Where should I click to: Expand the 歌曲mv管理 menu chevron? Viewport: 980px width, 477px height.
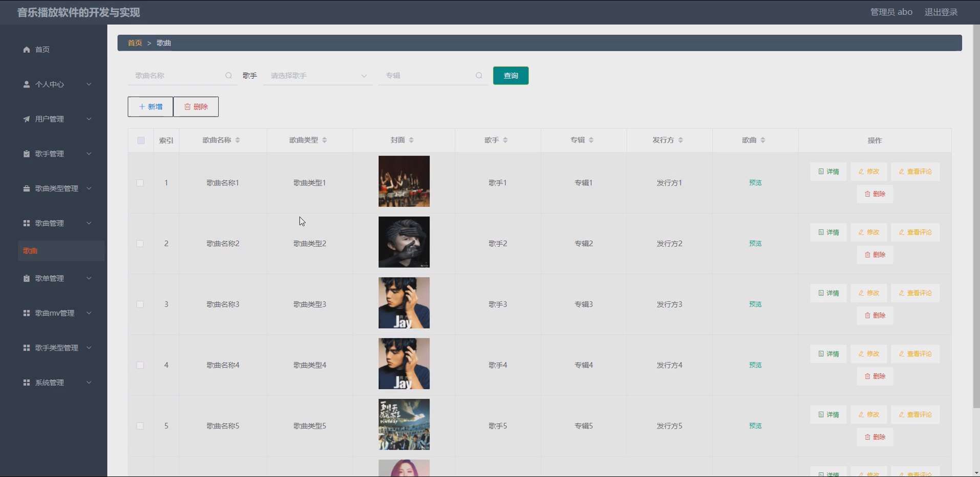click(x=89, y=313)
